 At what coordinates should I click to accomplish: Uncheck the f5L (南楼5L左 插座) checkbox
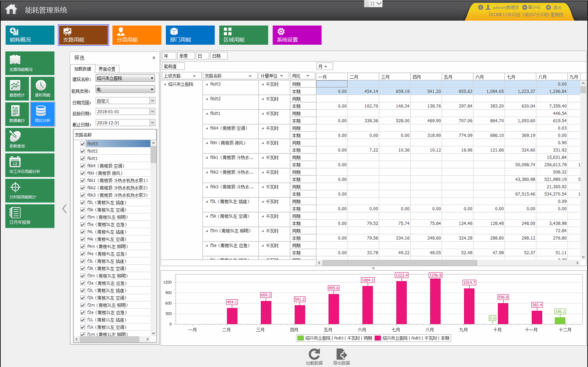pos(83,203)
